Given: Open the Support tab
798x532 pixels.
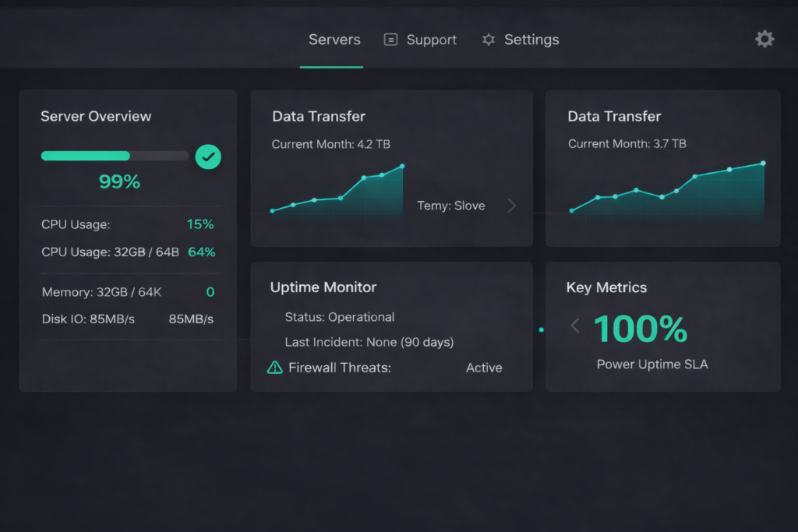Looking at the screenshot, I should (431, 40).
